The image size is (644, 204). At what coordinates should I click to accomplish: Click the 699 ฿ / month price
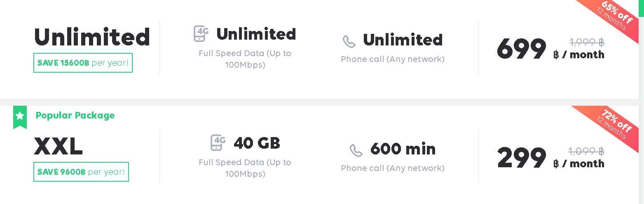click(x=550, y=49)
